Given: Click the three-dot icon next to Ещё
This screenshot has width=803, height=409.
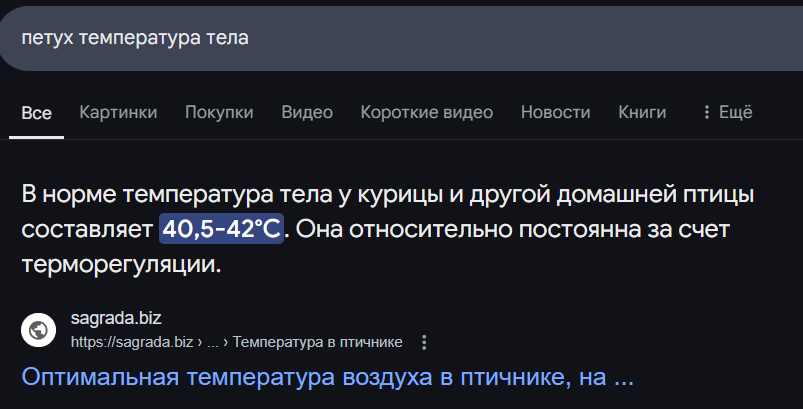Looking at the screenshot, I should tap(707, 112).
